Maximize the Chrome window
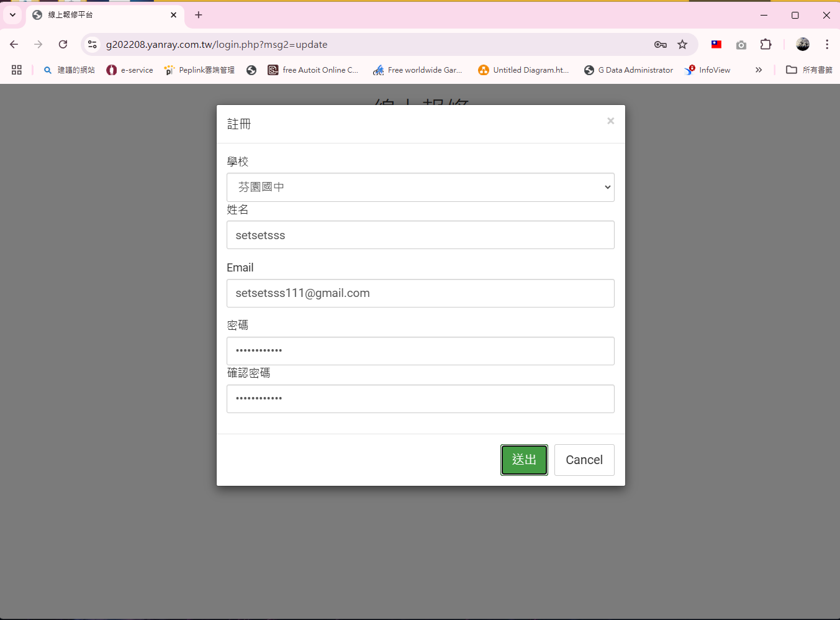 click(x=795, y=15)
